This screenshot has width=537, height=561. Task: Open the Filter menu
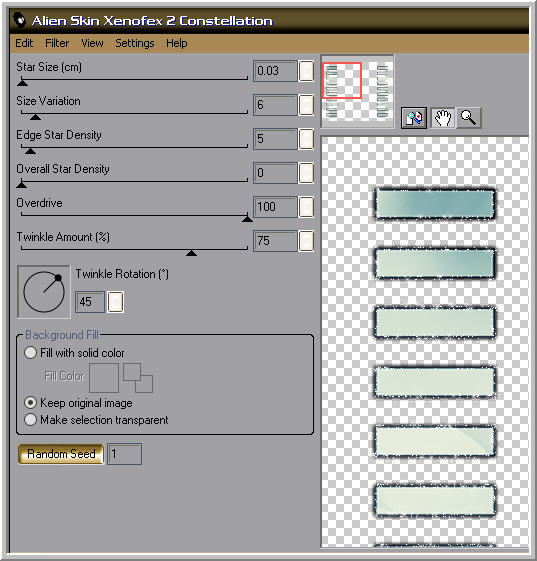tap(57, 43)
